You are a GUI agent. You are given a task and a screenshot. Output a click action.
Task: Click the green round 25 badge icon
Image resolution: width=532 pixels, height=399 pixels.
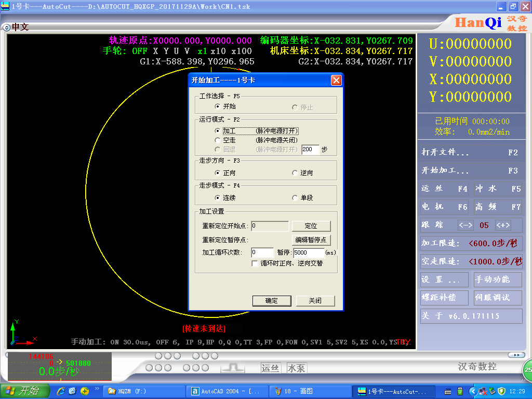pyautogui.click(x=527, y=370)
